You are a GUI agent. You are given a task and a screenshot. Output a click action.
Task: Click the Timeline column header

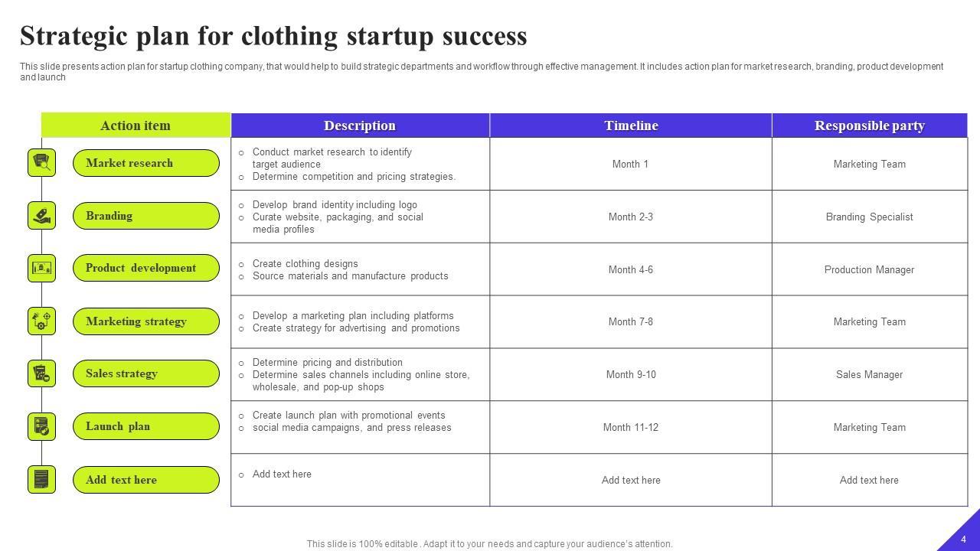point(631,126)
